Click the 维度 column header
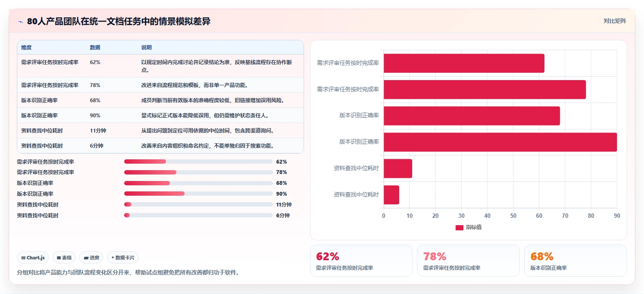Image resolution: width=644 pixels, height=294 pixels. [x=26, y=47]
